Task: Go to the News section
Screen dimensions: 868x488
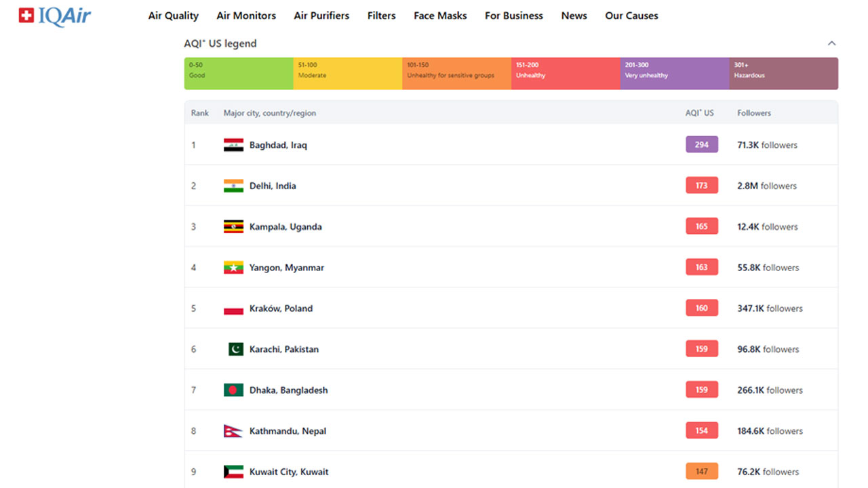Action: pos(574,16)
